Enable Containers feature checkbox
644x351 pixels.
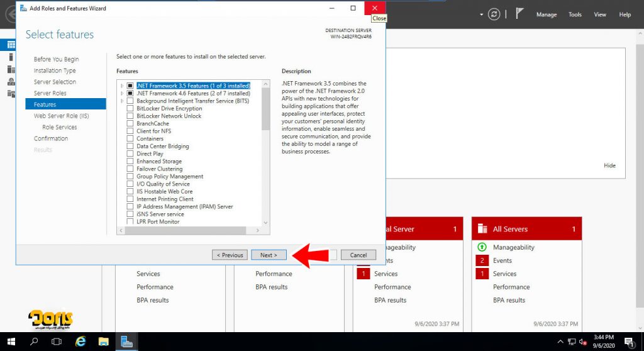pyautogui.click(x=130, y=138)
